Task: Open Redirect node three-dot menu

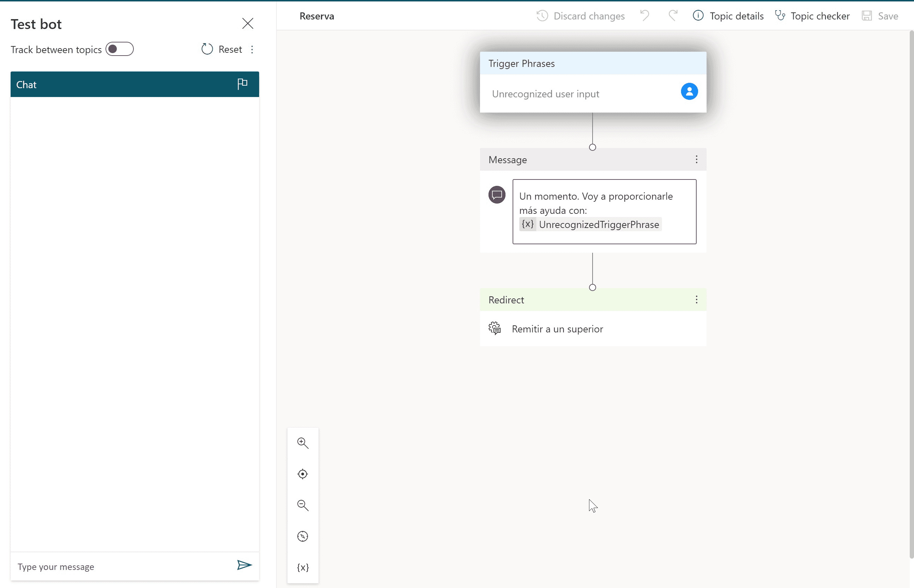Action: pyautogui.click(x=697, y=300)
